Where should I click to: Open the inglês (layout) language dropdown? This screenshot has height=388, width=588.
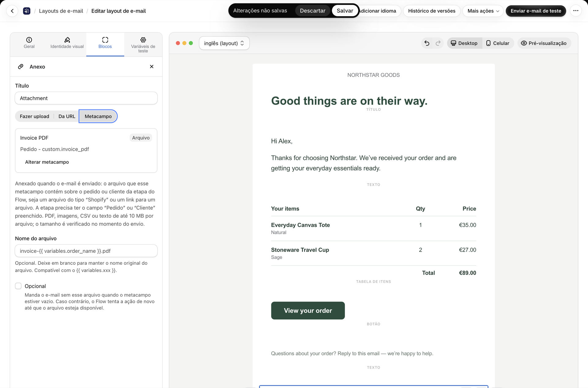(x=224, y=43)
